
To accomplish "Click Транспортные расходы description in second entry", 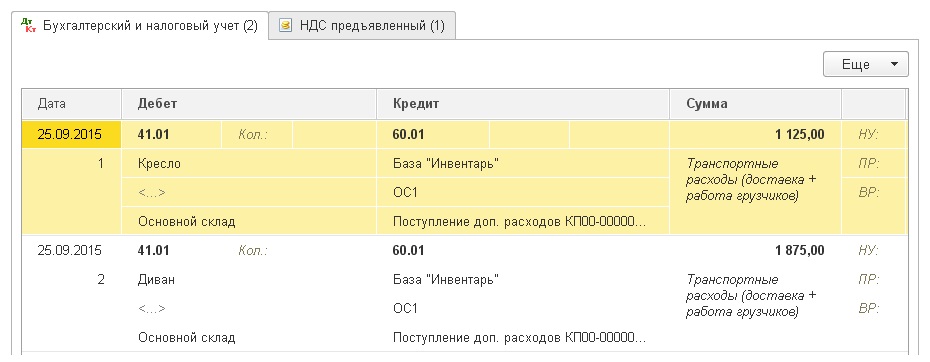I will 751,296.
